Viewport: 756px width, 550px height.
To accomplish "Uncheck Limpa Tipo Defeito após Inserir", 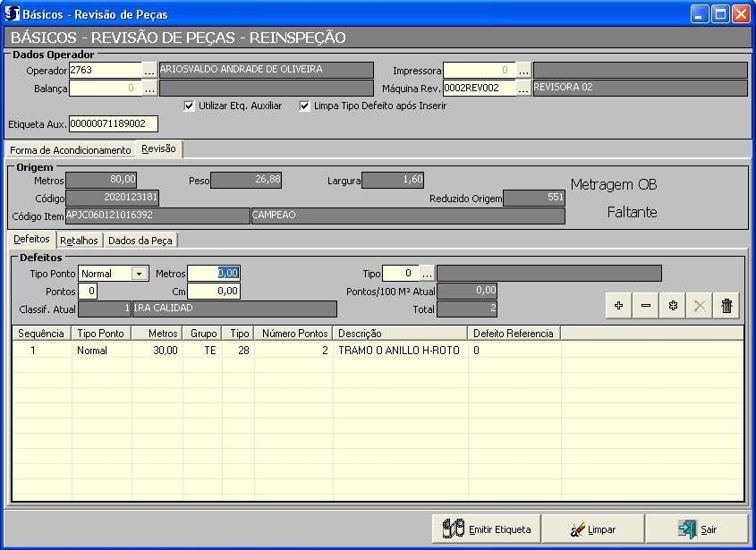I will click(304, 106).
